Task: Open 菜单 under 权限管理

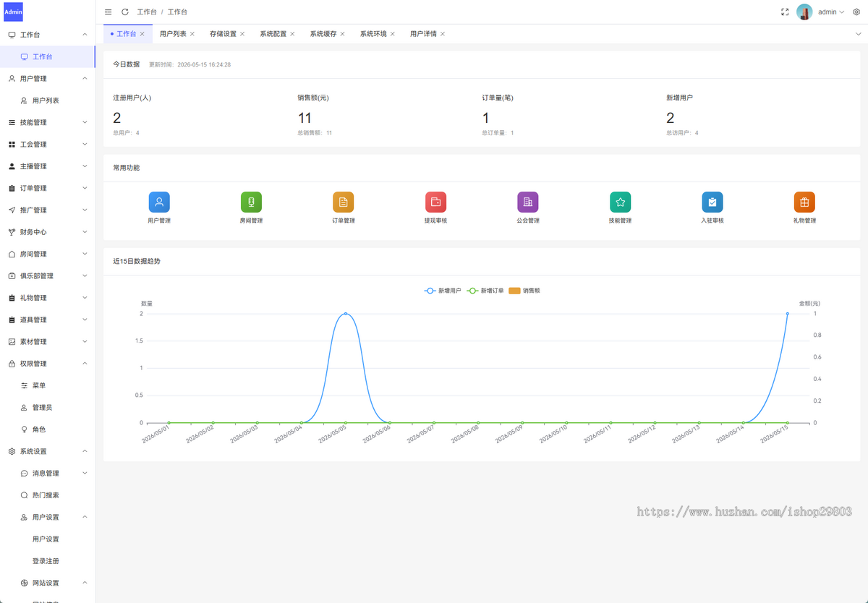Action: point(48,385)
